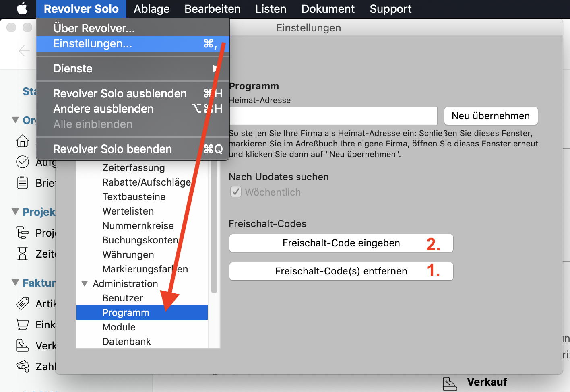The height and width of the screenshot is (392, 570).
Task: Click the shopping cart purchasing icon
Action: [x=23, y=324]
